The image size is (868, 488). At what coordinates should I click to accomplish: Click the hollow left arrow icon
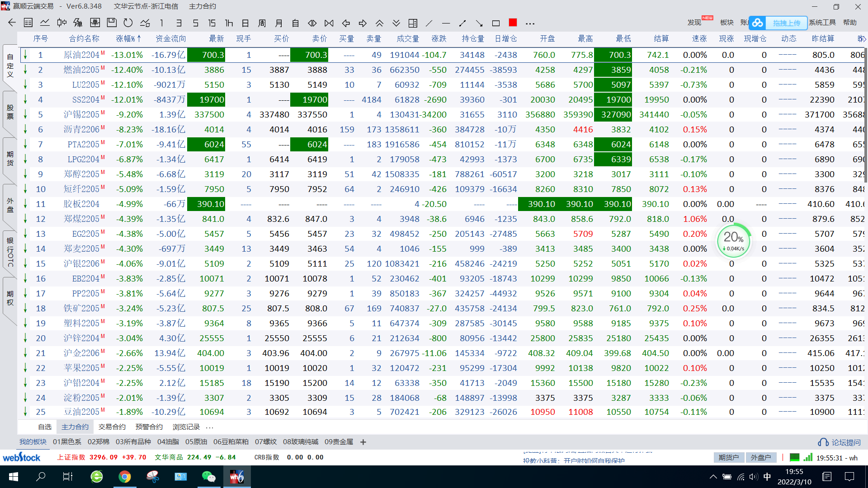click(346, 23)
